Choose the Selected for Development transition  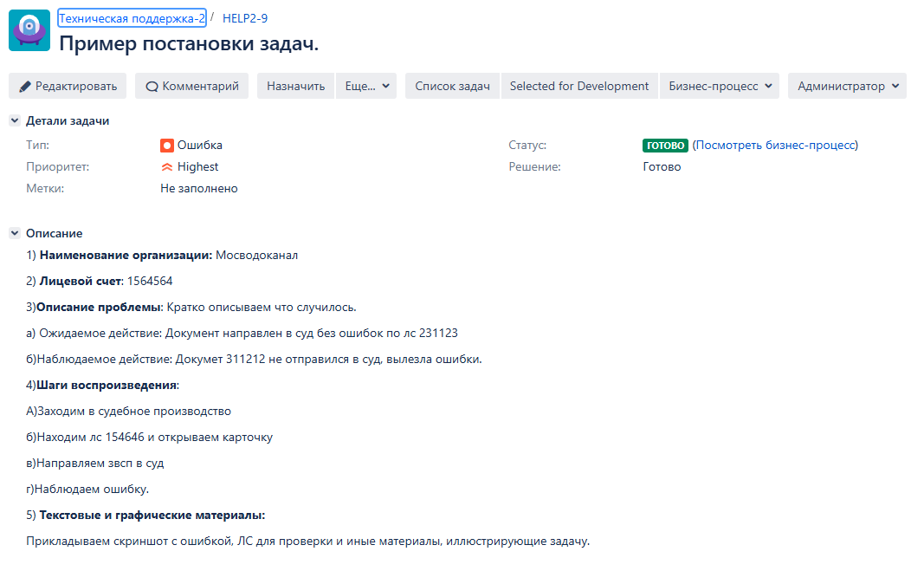pyautogui.click(x=578, y=86)
